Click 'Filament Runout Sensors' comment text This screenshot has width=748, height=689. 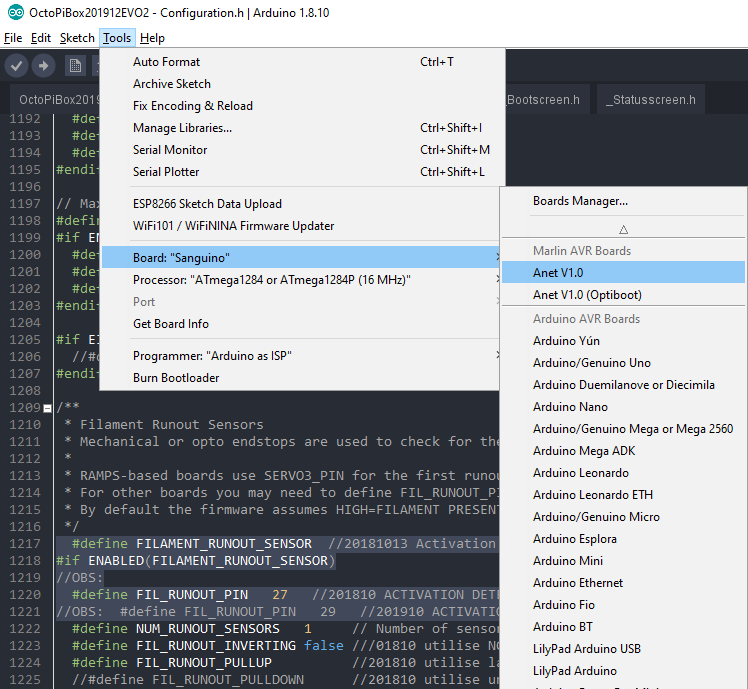tap(171, 425)
